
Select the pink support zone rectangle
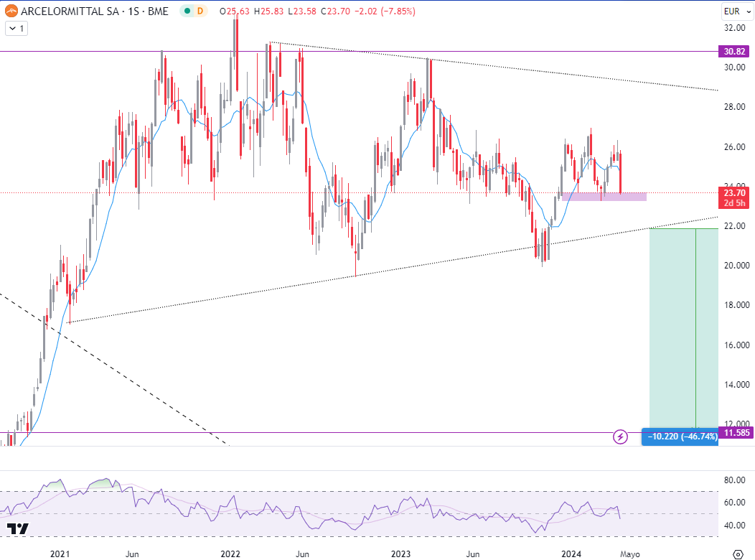point(604,197)
